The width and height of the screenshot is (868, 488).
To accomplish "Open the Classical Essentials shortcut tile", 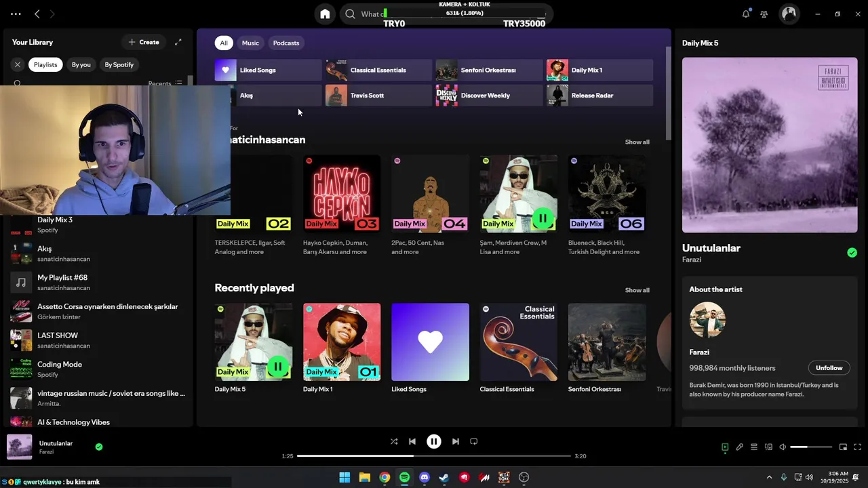I will (378, 70).
